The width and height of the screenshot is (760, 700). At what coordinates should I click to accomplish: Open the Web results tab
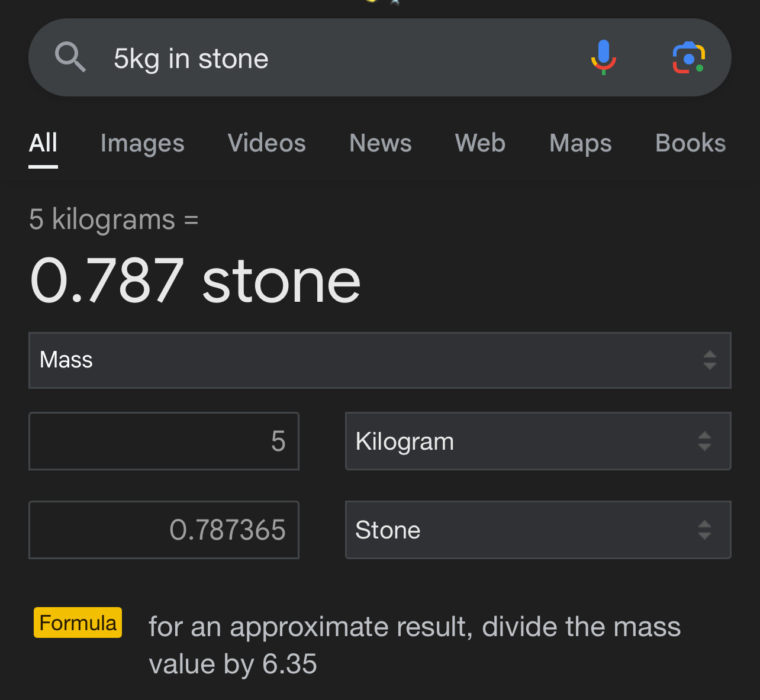coord(480,143)
